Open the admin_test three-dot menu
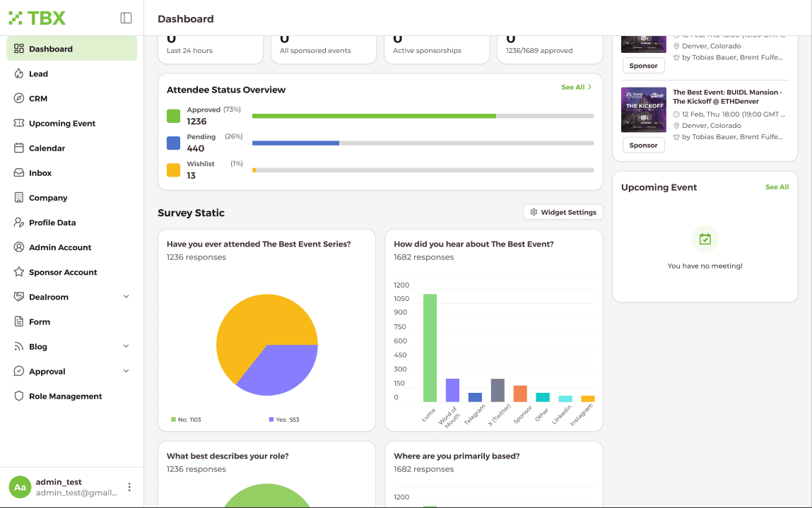The height and width of the screenshot is (508, 812). [x=129, y=488]
